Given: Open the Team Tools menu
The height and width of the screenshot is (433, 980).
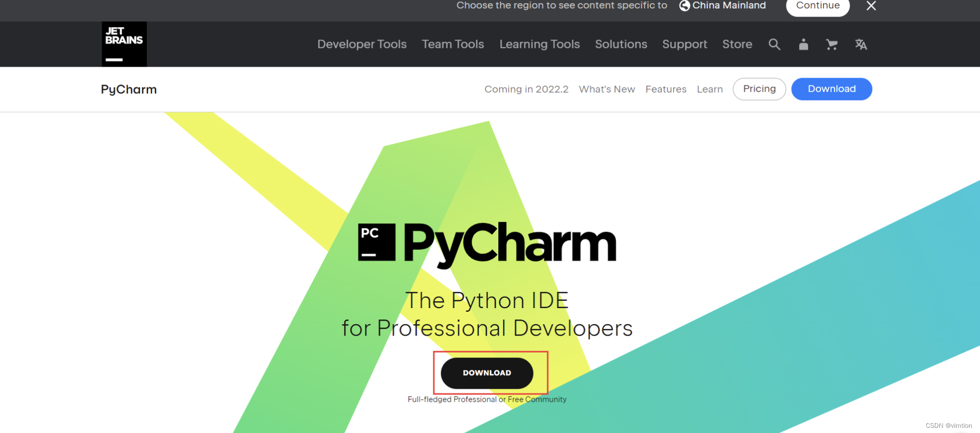Looking at the screenshot, I should click(x=453, y=44).
